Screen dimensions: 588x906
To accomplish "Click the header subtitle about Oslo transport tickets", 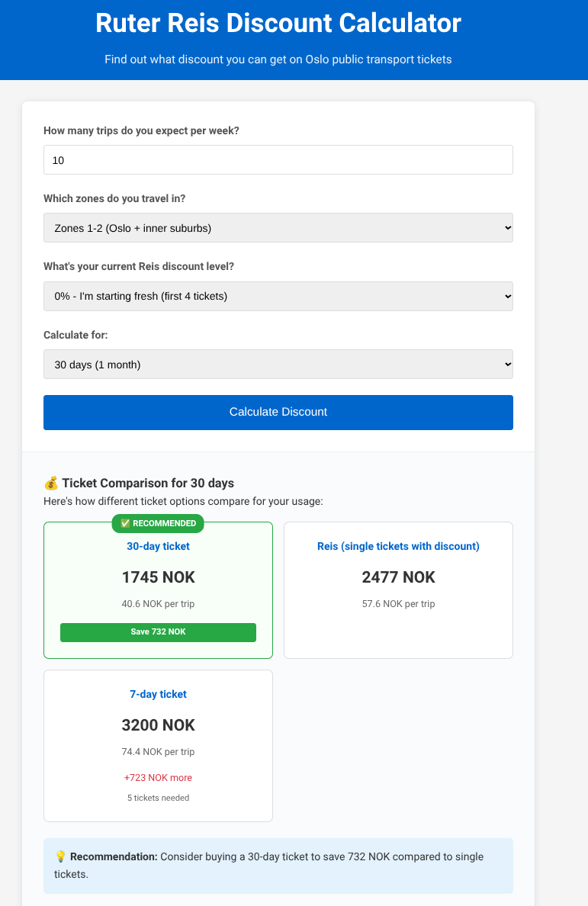I will 278,59.
